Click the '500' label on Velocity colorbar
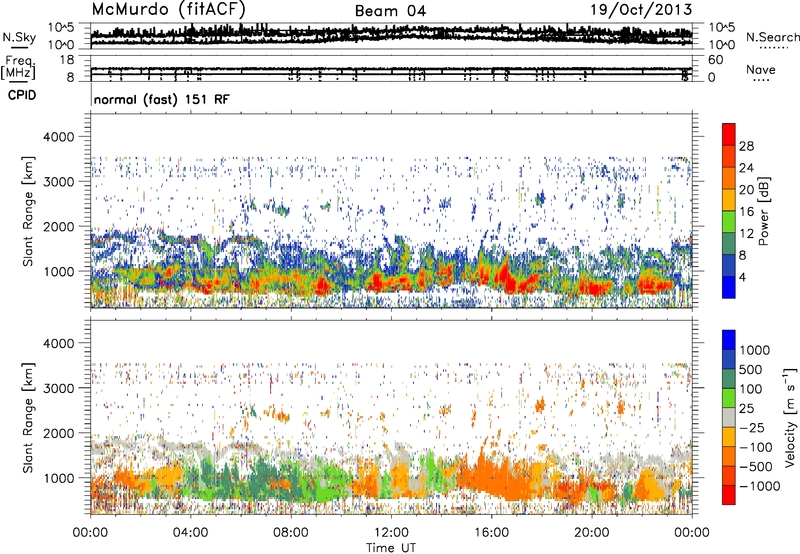Image resolution: width=800 pixels, height=554 pixels. (751, 370)
